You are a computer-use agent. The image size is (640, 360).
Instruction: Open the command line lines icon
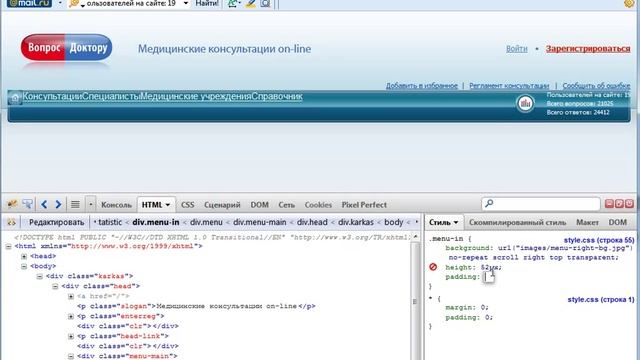pyautogui.click(x=75, y=204)
